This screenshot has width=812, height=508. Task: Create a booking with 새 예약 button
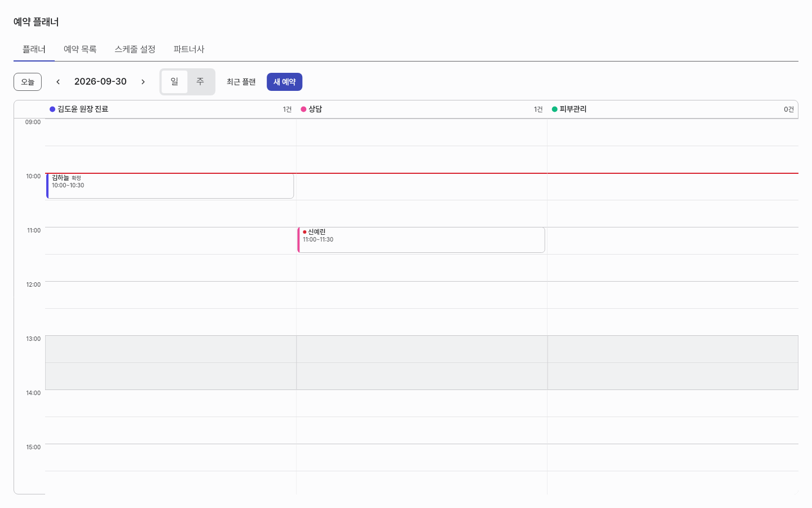coord(285,82)
